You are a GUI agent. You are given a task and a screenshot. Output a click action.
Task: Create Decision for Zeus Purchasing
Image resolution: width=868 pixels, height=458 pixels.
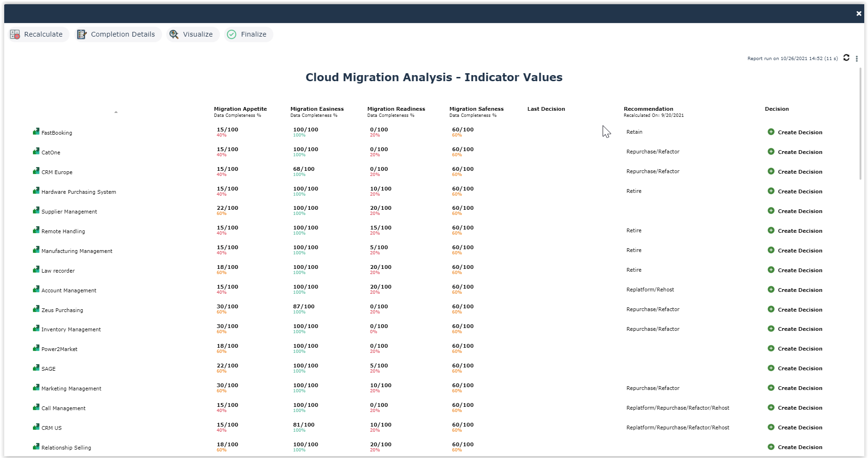(x=795, y=310)
